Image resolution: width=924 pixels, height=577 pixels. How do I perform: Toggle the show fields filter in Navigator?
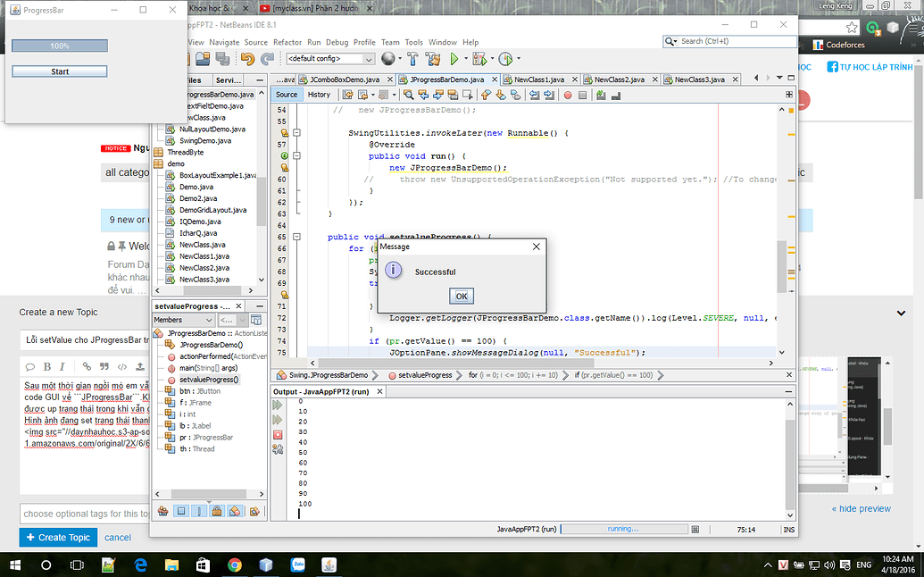click(x=181, y=511)
